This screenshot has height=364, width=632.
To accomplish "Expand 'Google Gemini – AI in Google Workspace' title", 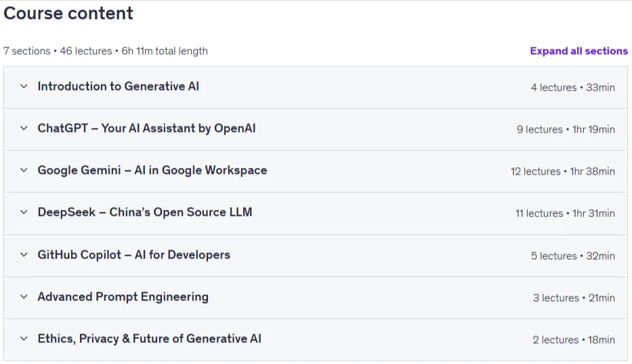I will 152,170.
